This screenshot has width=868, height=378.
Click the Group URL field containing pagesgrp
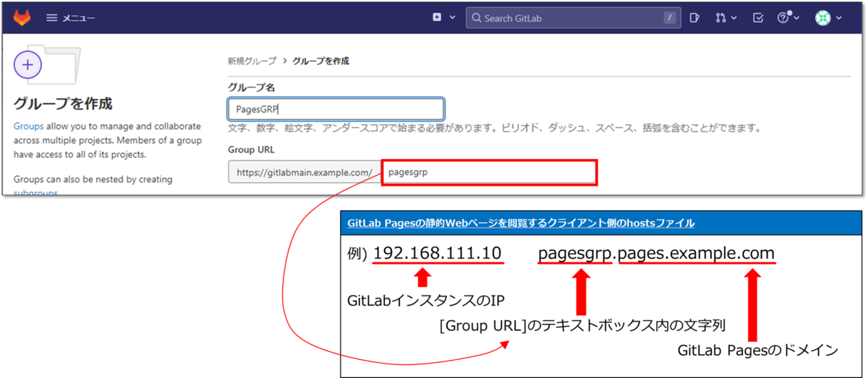(x=489, y=173)
